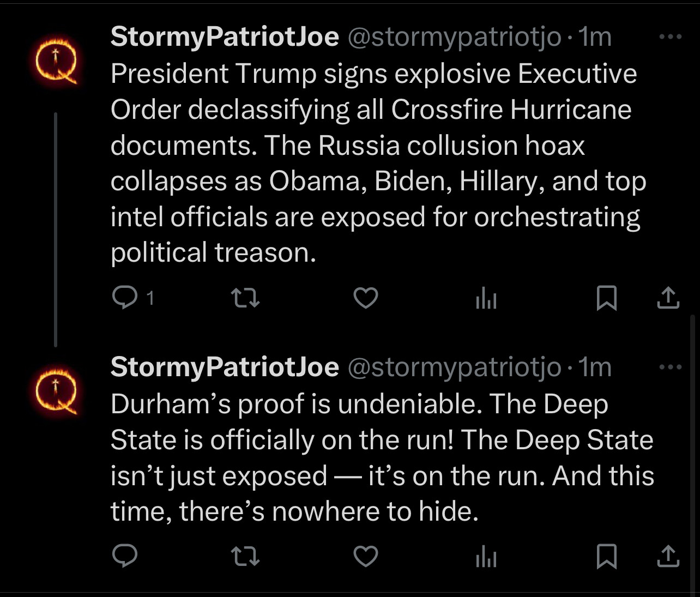View analytics for the first tweet

pyautogui.click(x=486, y=298)
